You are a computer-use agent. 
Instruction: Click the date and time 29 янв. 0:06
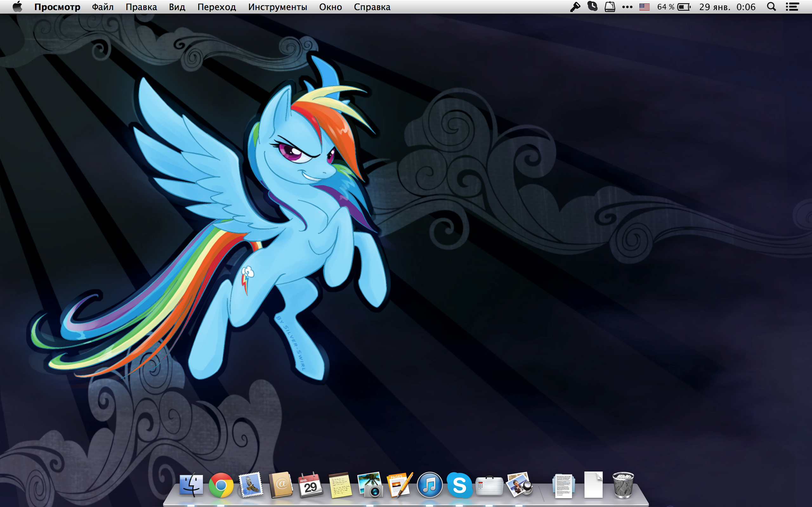coord(727,7)
